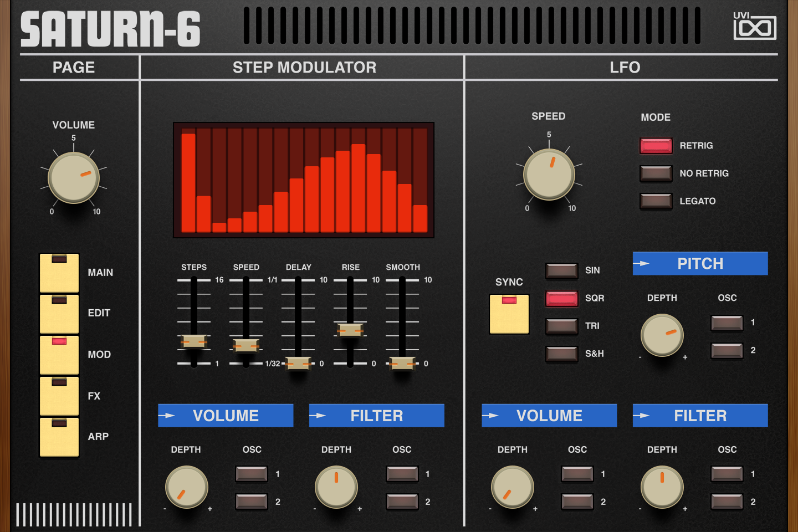The height and width of the screenshot is (532, 798).
Task: Toggle OSC 2 for LFO volume
Action: [577, 502]
